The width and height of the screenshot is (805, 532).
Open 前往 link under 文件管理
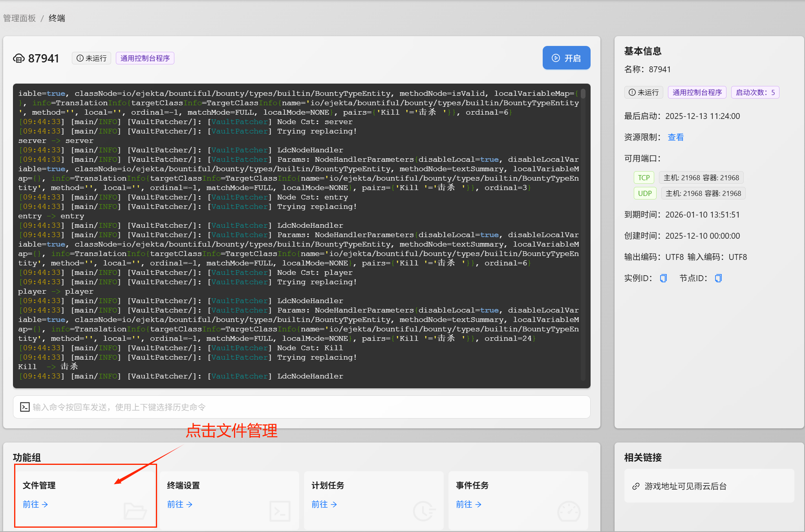tap(35, 505)
